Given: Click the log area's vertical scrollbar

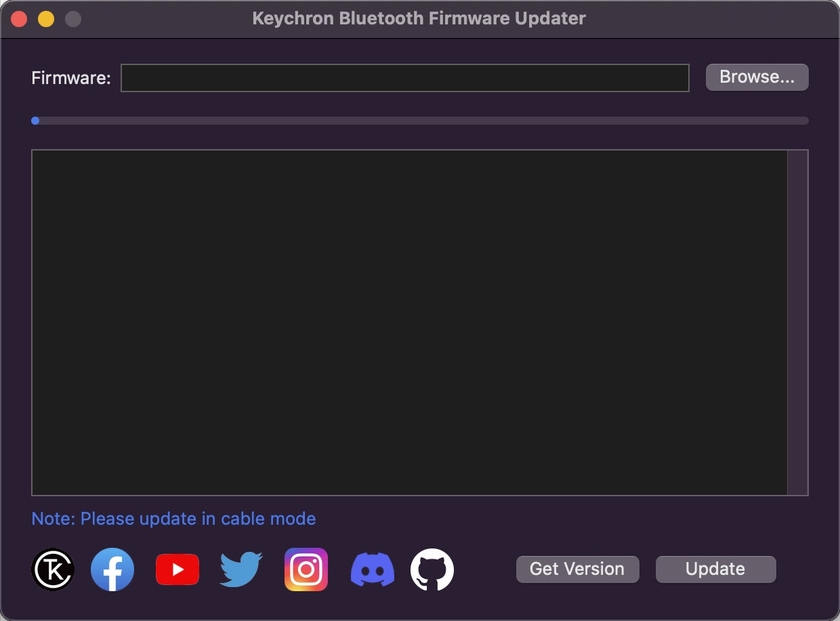Looking at the screenshot, I should click(x=798, y=322).
